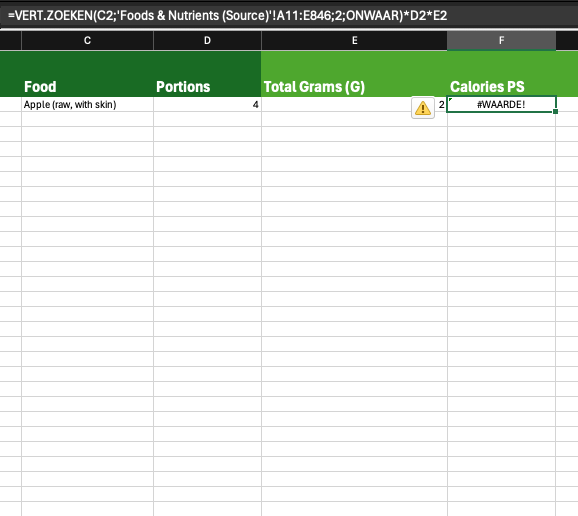Select cell 'Apple (raw, with skin)'

coord(87,104)
